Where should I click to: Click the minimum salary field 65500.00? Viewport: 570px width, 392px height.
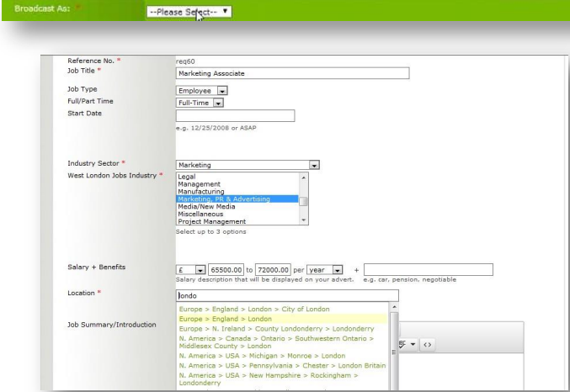click(226, 270)
